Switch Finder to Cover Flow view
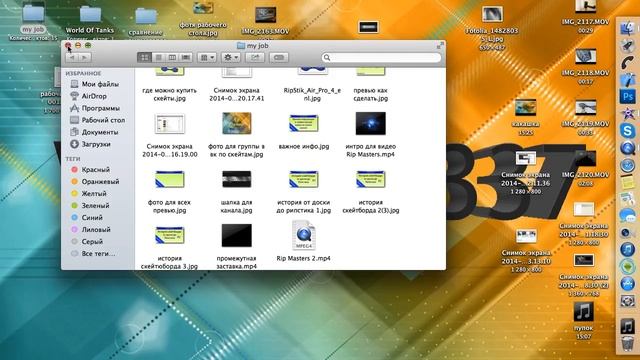640x360 pixels. [x=186, y=58]
